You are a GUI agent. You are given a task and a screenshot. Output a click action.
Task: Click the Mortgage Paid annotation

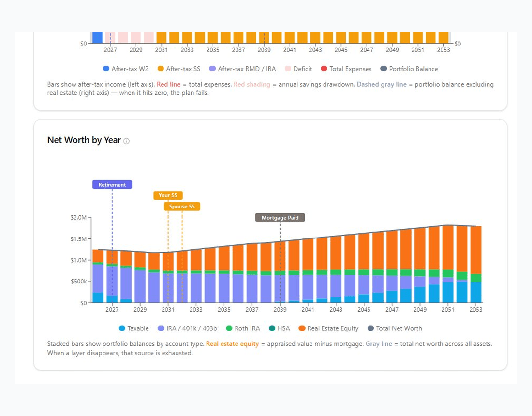[280, 217]
